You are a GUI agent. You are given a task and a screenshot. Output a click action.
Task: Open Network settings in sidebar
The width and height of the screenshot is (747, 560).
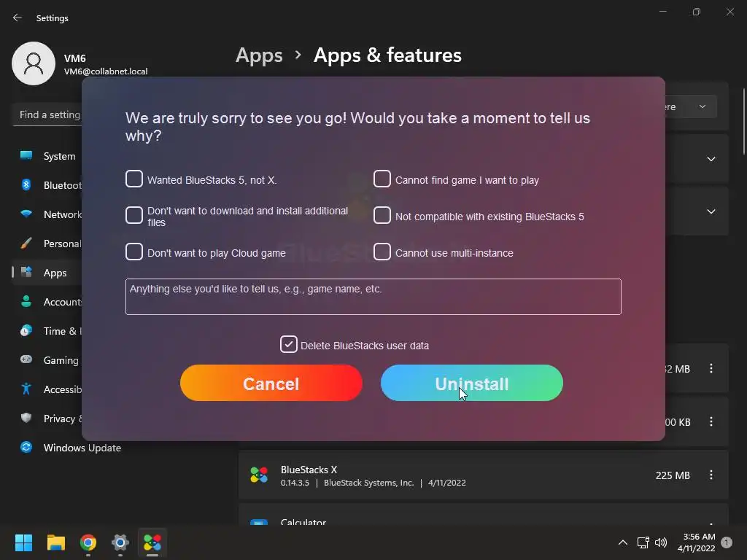(x=47, y=214)
